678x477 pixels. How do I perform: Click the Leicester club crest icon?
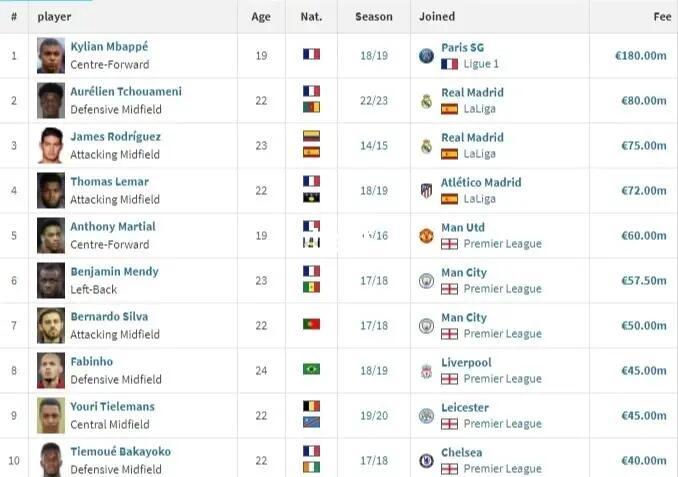(x=427, y=416)
